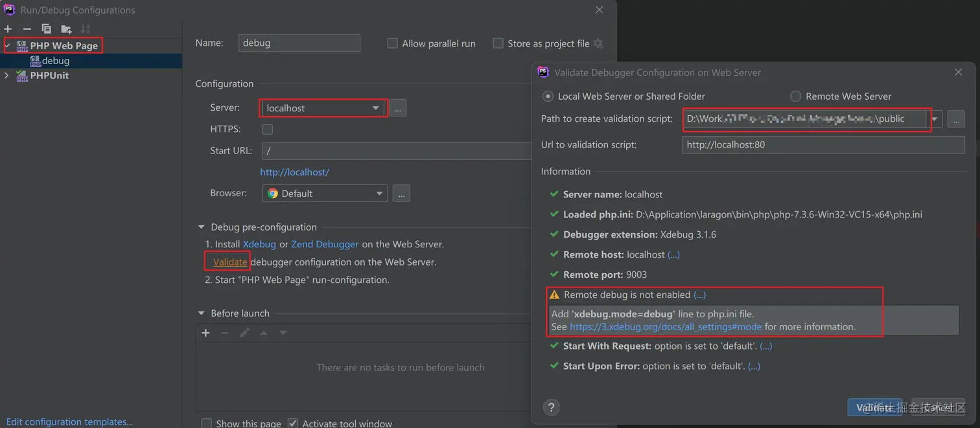Click the add before-launch task plus icon

(x=205, y=333)
